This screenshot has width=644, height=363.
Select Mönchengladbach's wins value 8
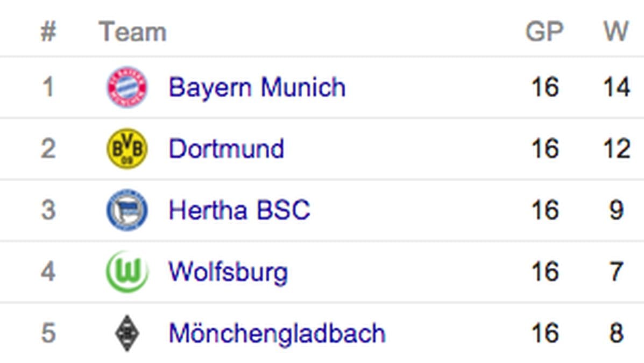pyautogui.click(x=617, y=333)
